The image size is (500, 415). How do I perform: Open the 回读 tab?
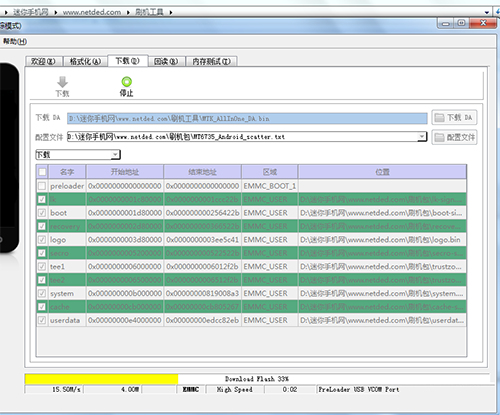(x=166, y=62)
